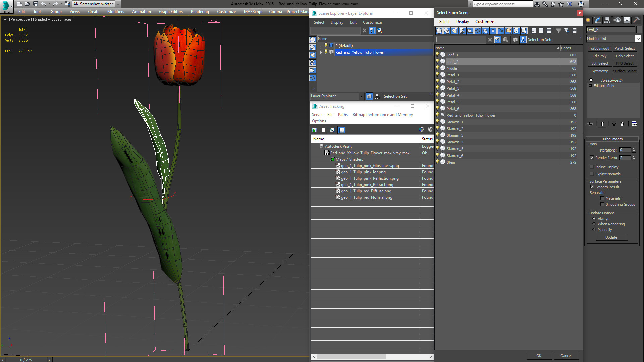This screenshot has height=362, width=644.
Task: Open the Hierarchy command panel tab
Action: (607, 20)
